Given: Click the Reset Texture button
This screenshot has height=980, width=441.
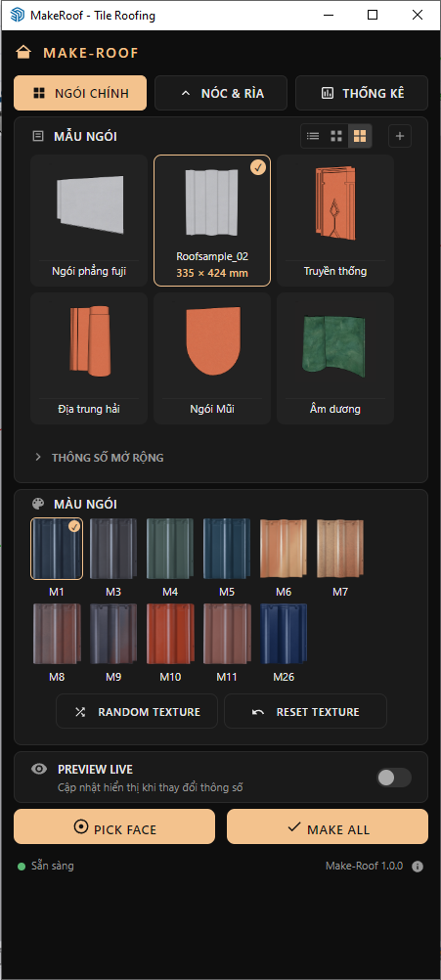Looking at the screenshot, I should point(305,711).
